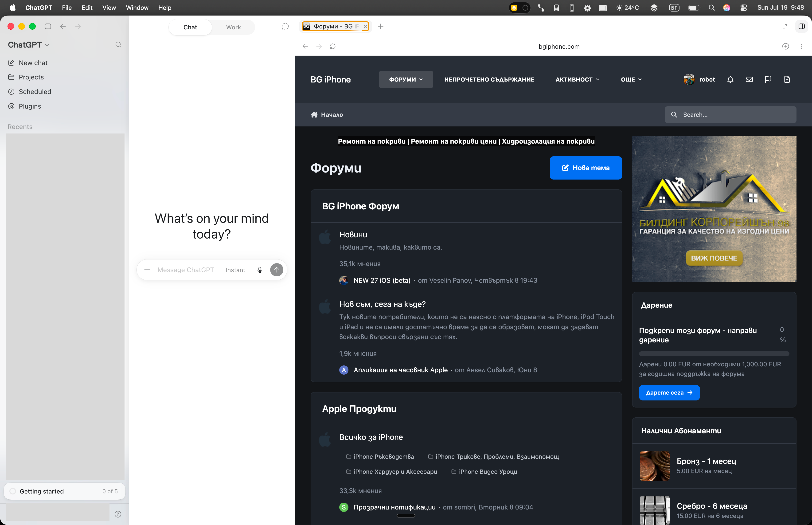Open macOS Control Center icon
Viewport: 812px width, 525px height.
tap(743, 8)
